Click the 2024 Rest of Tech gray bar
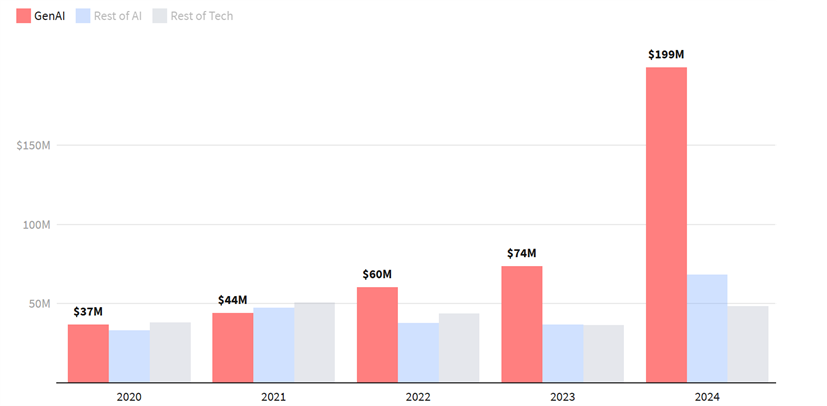Viewport: 827px width, 406px height. [x=748, y=344]
